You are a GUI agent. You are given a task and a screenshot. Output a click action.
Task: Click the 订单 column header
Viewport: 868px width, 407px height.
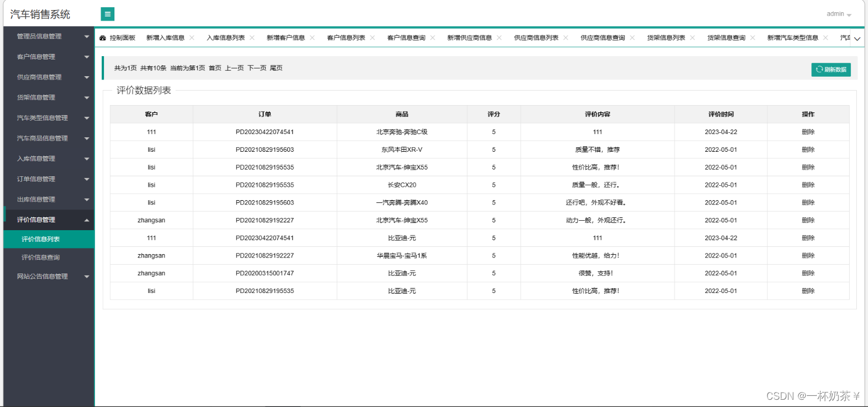pyautogui.click(x=265, y=114)
